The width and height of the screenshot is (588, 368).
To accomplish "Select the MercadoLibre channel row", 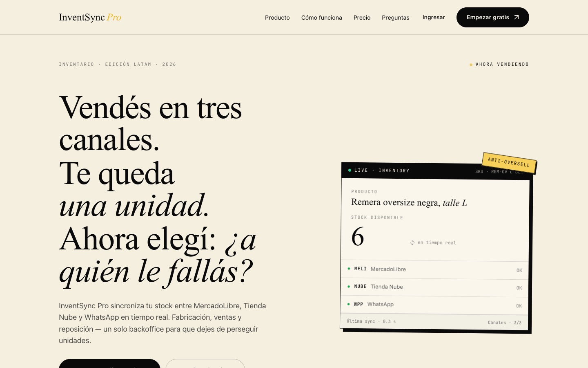I will pyautogui.click(x=434, y=269).
